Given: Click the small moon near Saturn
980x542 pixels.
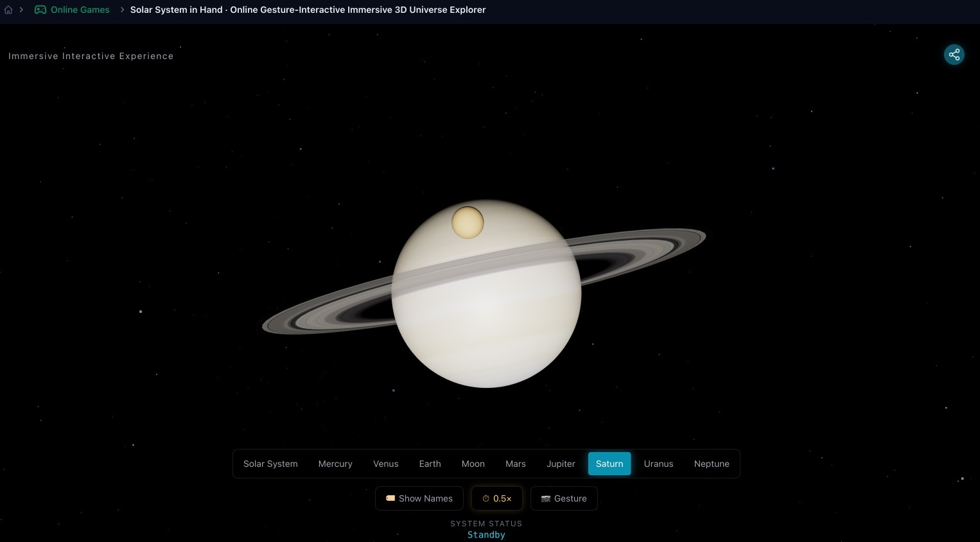Looking at the screenshot, I should [x=468, y=222].
